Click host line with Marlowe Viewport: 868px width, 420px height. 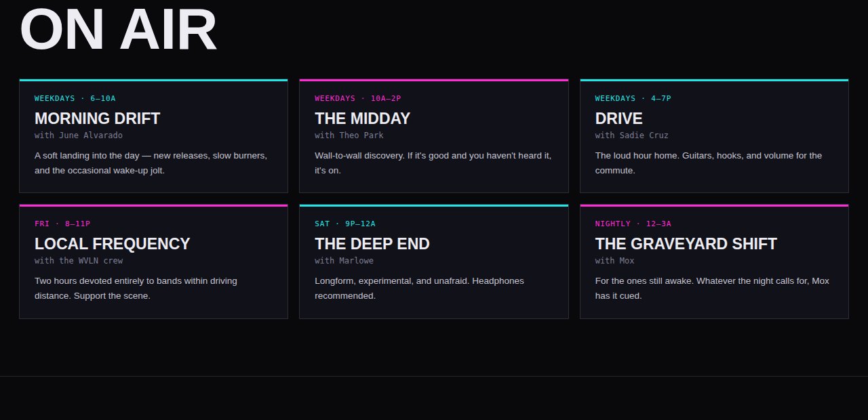344,261
